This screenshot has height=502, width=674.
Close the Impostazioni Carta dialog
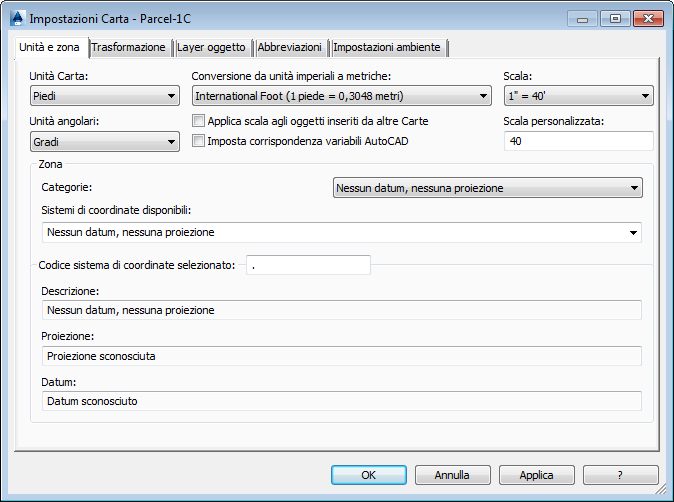coord(648,19)
